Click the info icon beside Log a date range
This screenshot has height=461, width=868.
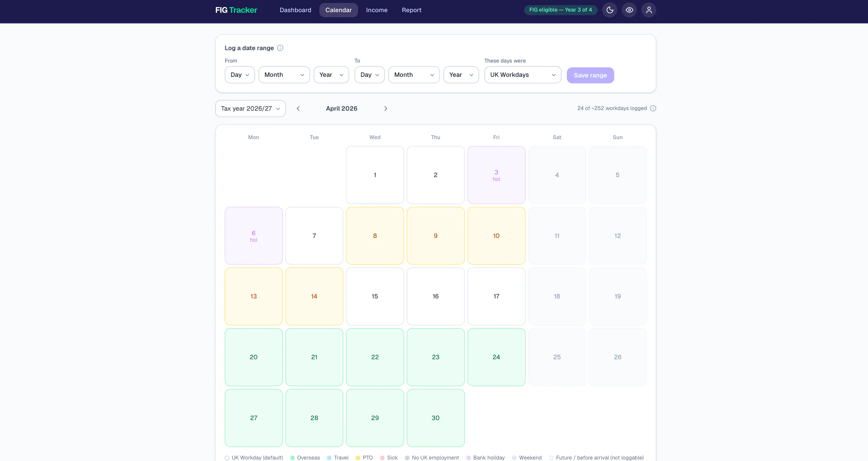[x=280, y=48]
